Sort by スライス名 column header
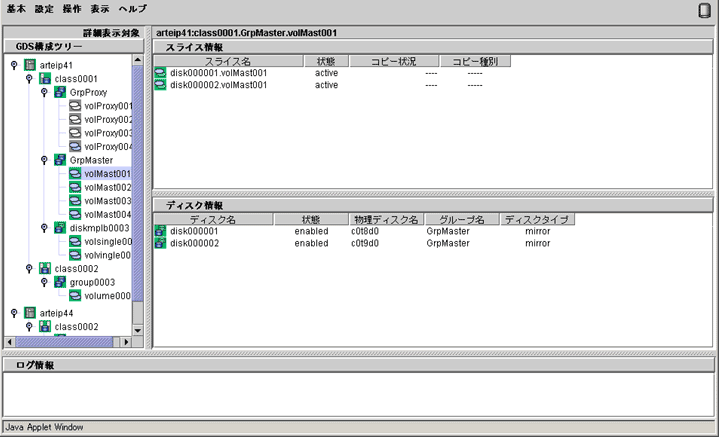719x437 pixels. tap(228, 61)
